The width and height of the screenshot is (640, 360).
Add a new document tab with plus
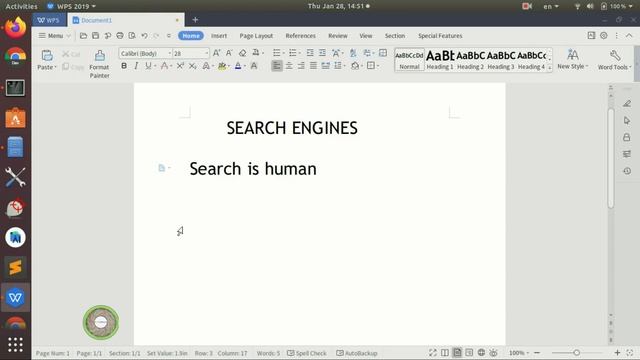(195, 20)
